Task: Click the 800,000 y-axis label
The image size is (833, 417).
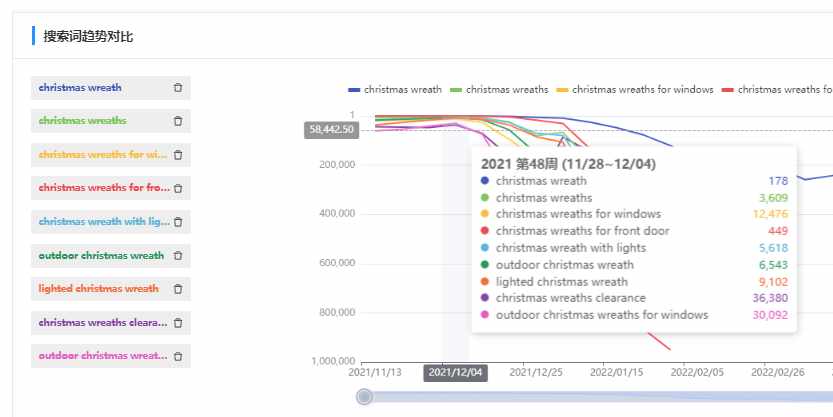Action: [x=337, y=312]
